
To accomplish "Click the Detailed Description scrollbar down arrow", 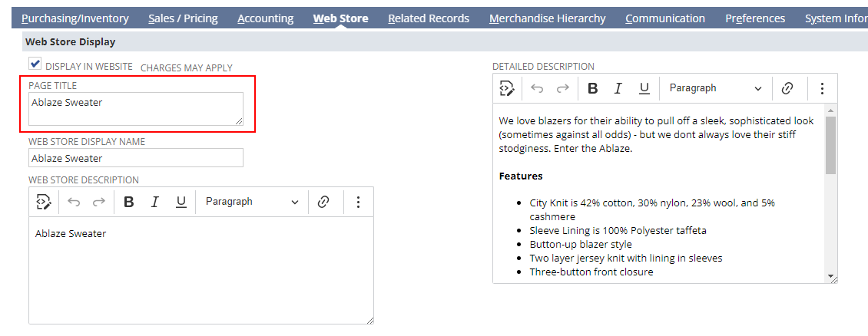I will click(x=830, y=275).
